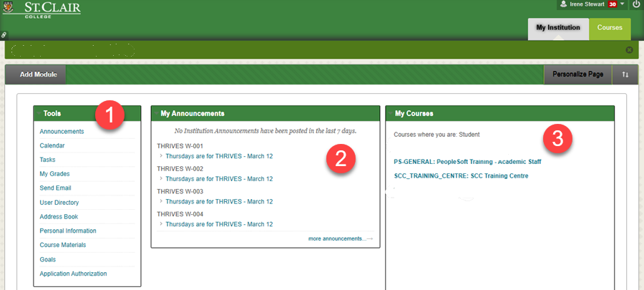Screen dimensions: 644x290
Task: Click the link chain icon at left edge
Action: 4,34
